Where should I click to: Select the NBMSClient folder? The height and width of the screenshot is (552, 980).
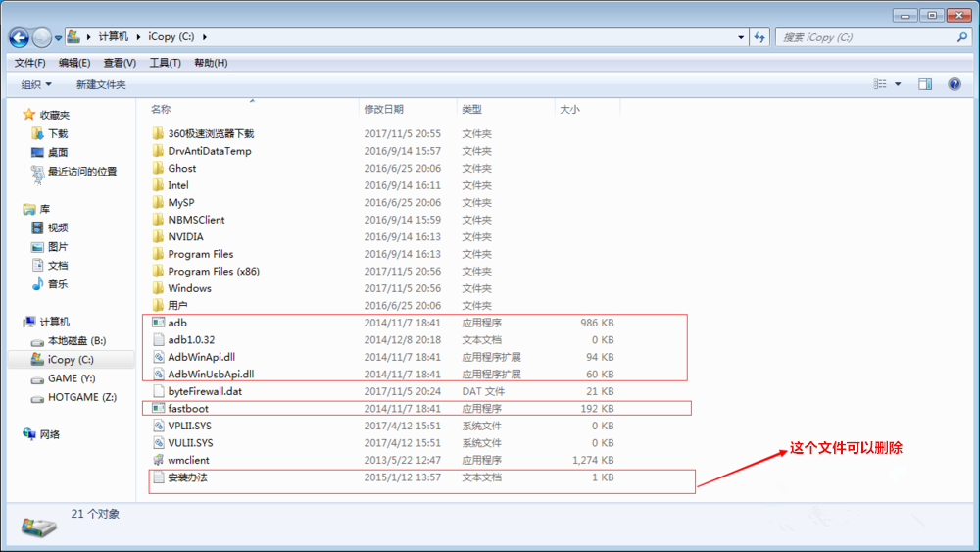196,220
